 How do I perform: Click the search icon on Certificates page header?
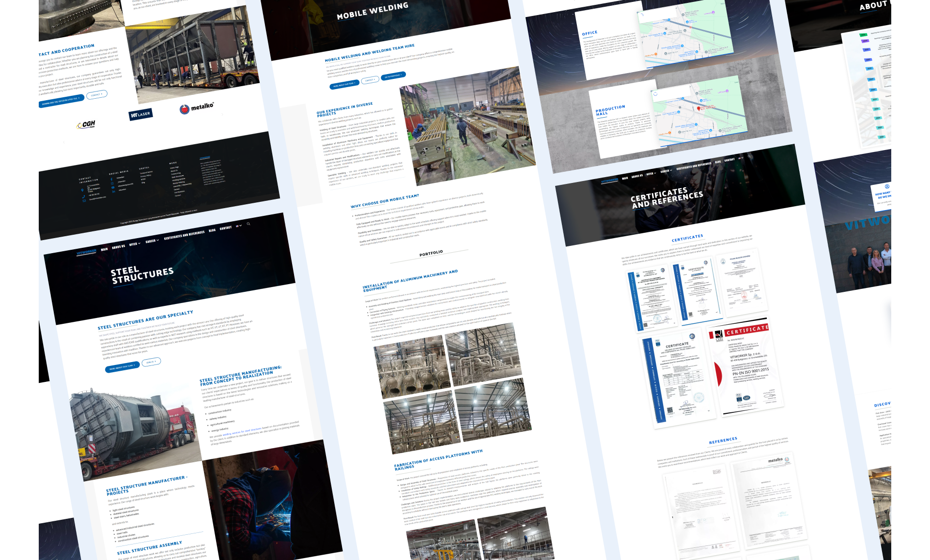749,156
